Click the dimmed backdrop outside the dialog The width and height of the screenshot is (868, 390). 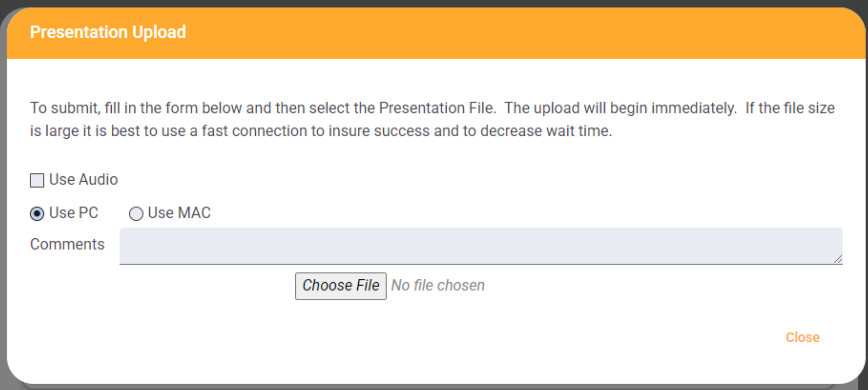point(3,204)
